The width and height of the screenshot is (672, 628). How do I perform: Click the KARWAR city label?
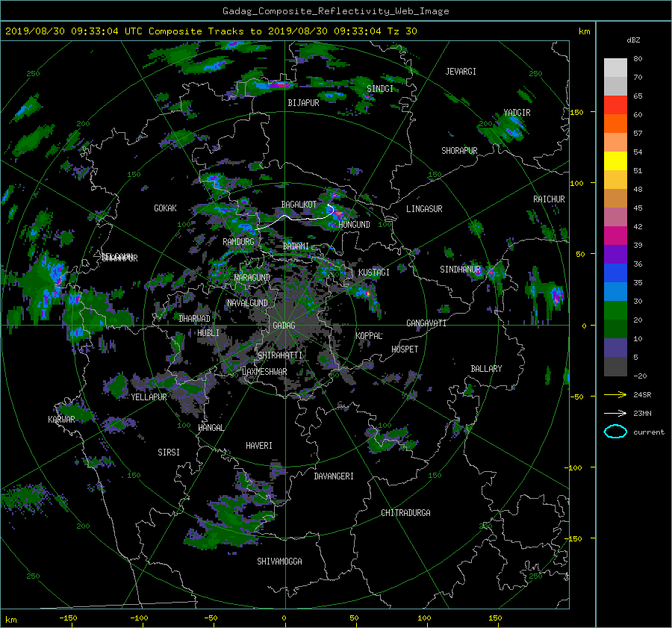click(x=61, y=420)
